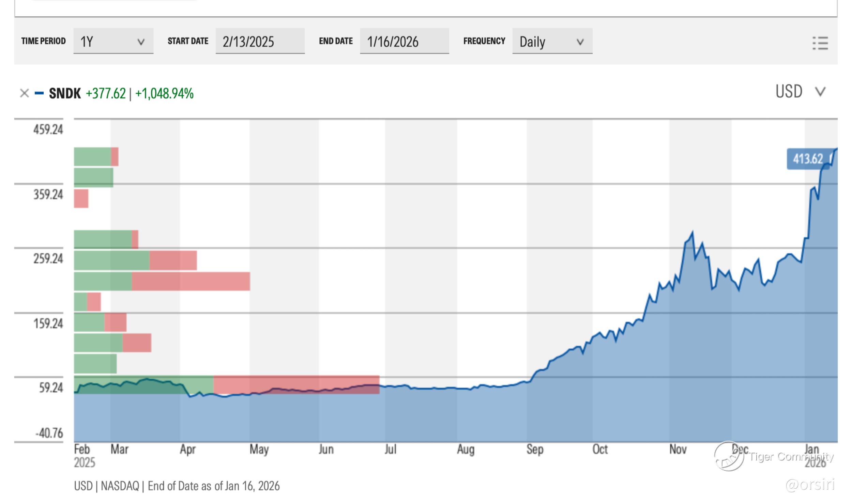
Task: Open the Time Period 1Y dropdown
Action: click(113, 41)
